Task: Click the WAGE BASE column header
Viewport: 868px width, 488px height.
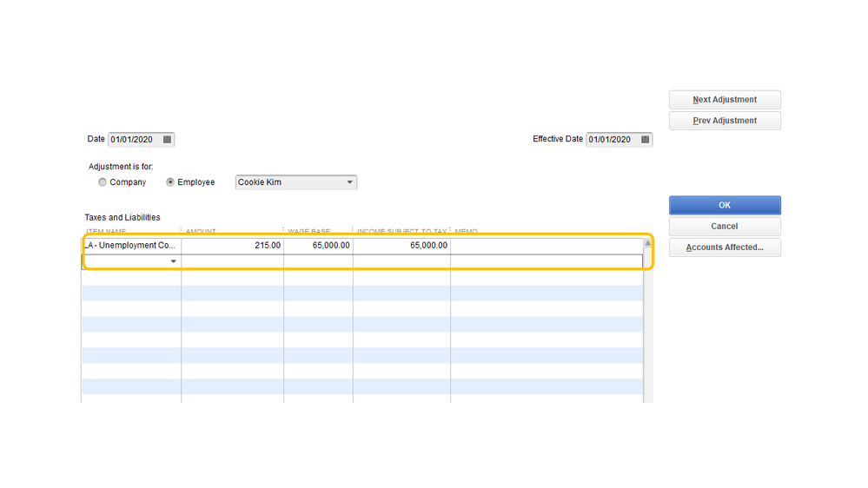Action: tap(309, 231)
